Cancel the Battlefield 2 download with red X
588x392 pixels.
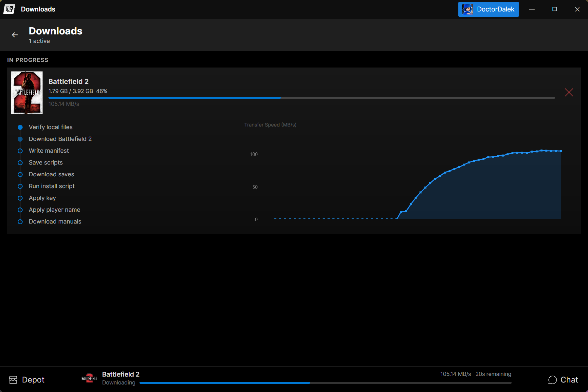(569, 92)
